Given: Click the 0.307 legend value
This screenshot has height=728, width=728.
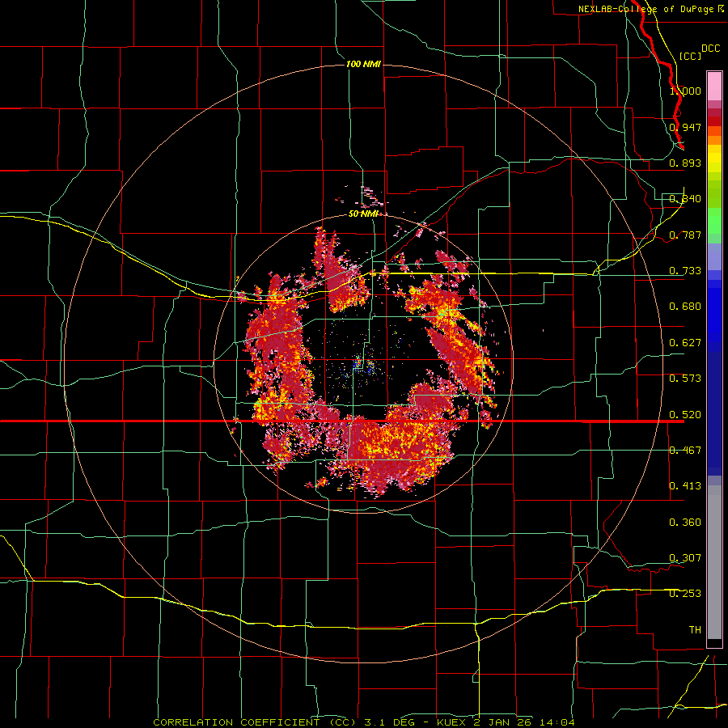Looking at the screenshot, I should point(685,558).
